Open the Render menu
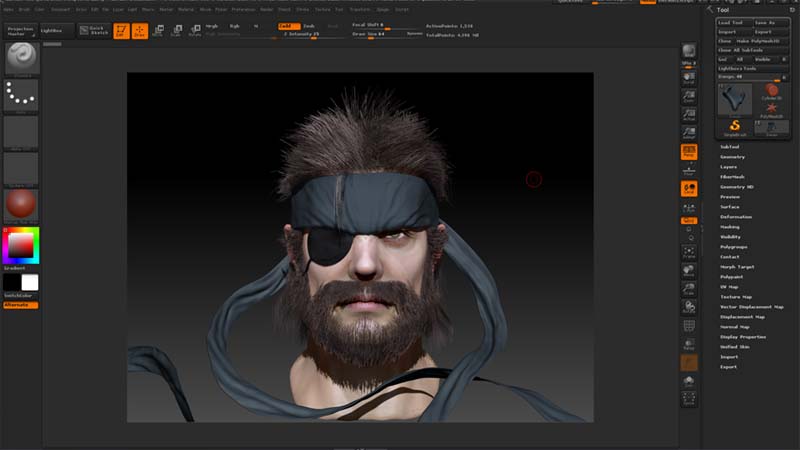This screenshot has width=800, height=450. click(x=267, y=9)
